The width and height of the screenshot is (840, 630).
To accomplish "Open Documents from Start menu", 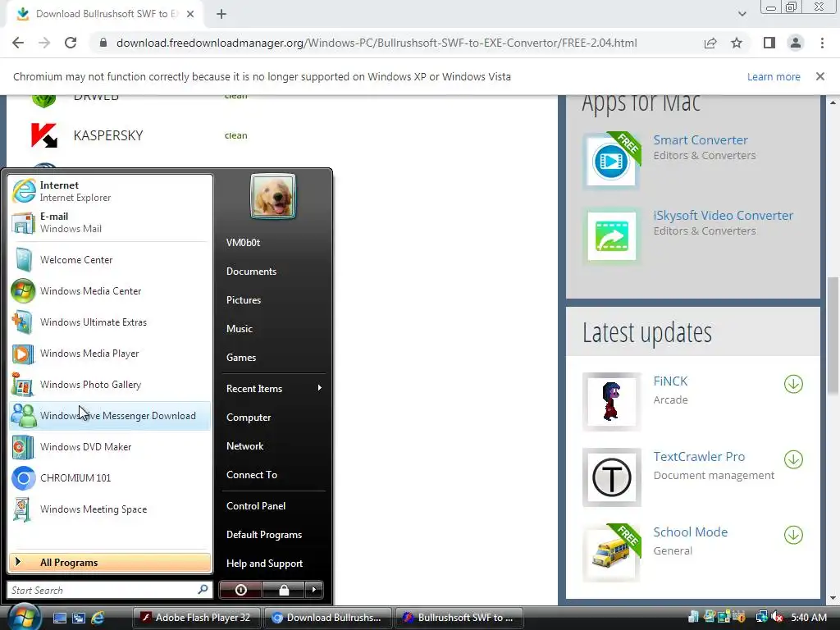I will pyautogui.click(x=273, y=272).
